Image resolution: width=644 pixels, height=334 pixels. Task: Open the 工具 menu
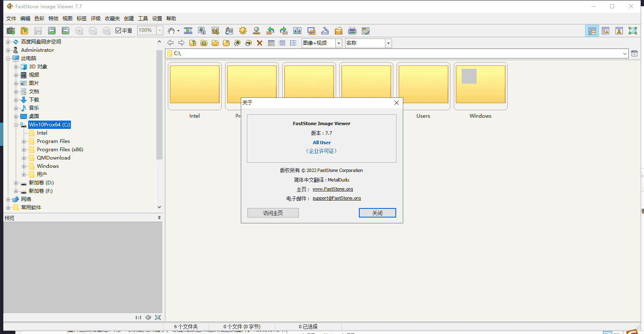click(143, 19)
